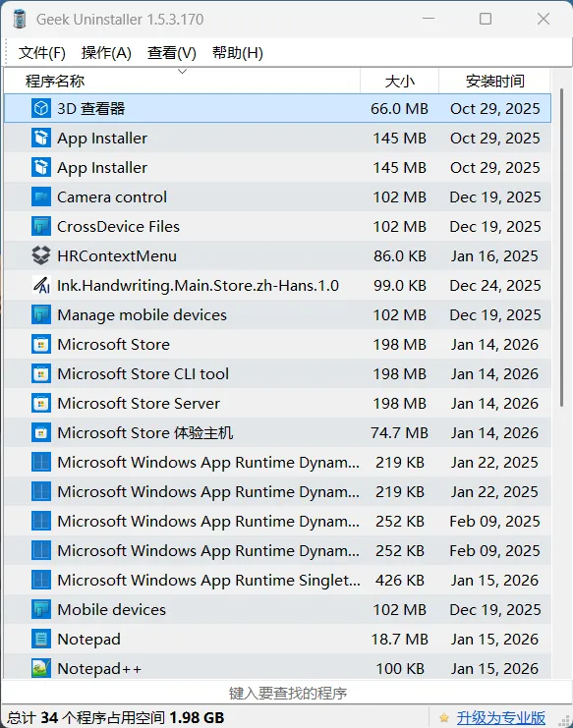Click the Microsoft Store row icon

(41, 345)
